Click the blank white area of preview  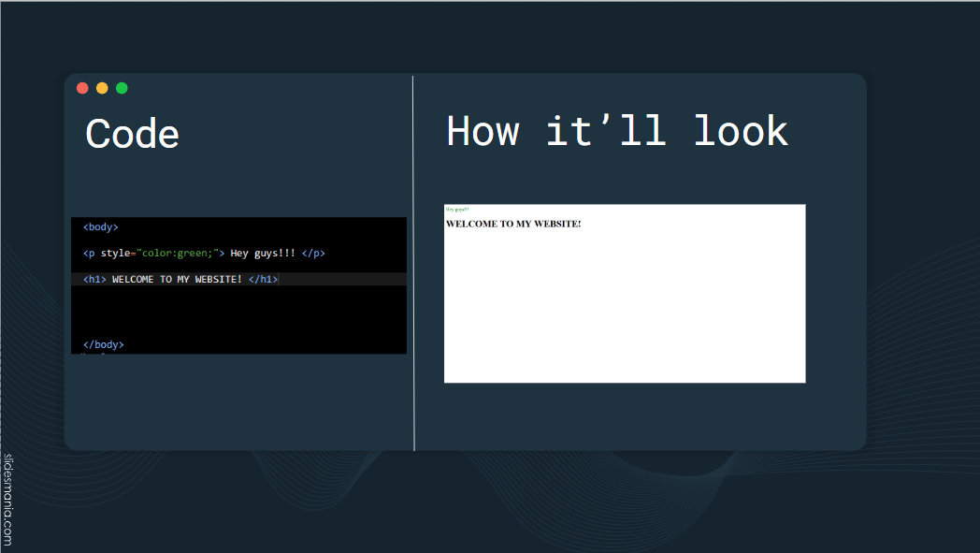point(624,309)
